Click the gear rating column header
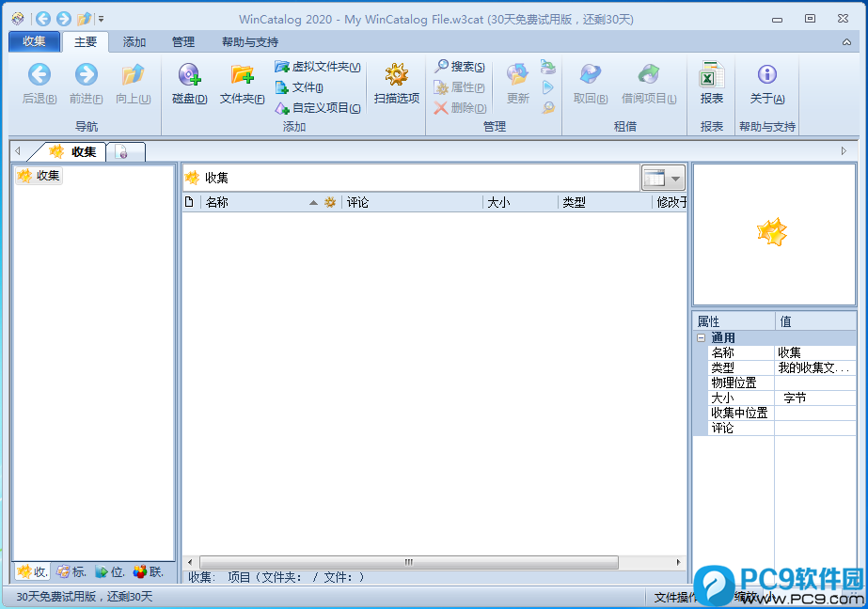The image size is (868, 609). tap(330, 202)
